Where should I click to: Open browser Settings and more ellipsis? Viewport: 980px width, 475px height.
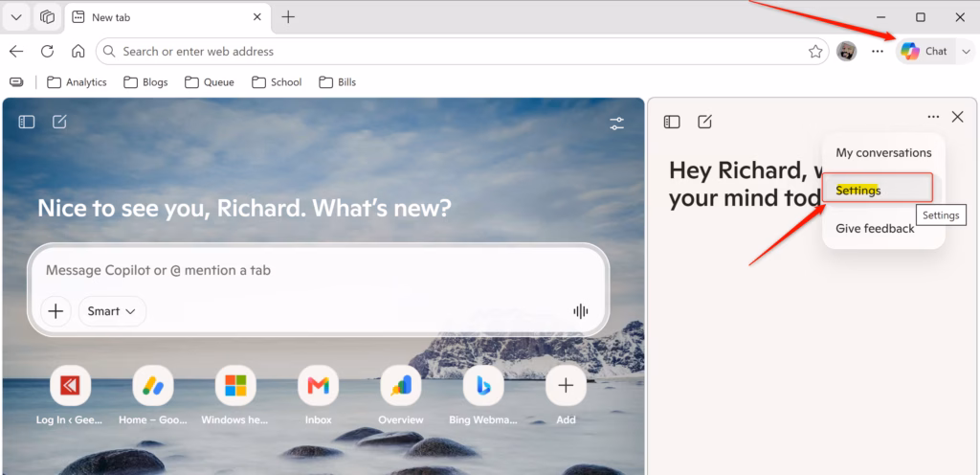(878, 52)
